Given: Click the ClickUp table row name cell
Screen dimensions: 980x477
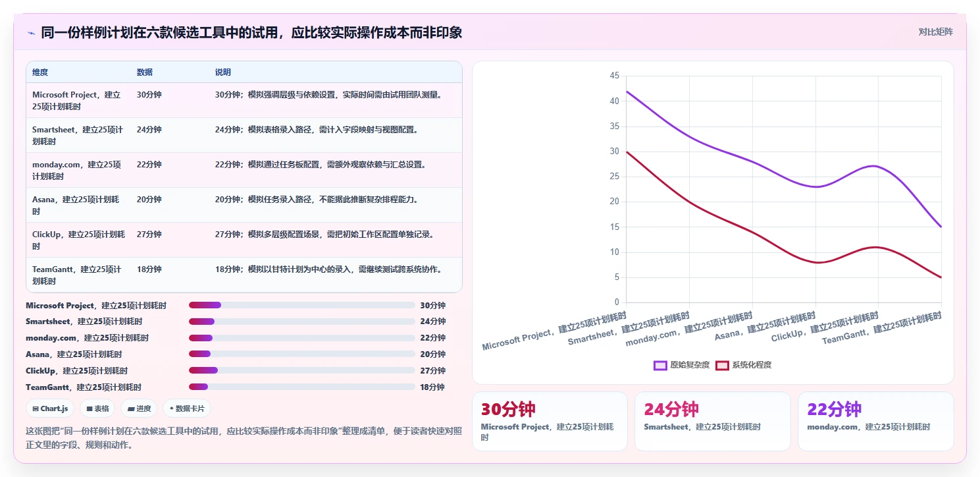Looking at the screenshot, I should [x=78, y=240].
